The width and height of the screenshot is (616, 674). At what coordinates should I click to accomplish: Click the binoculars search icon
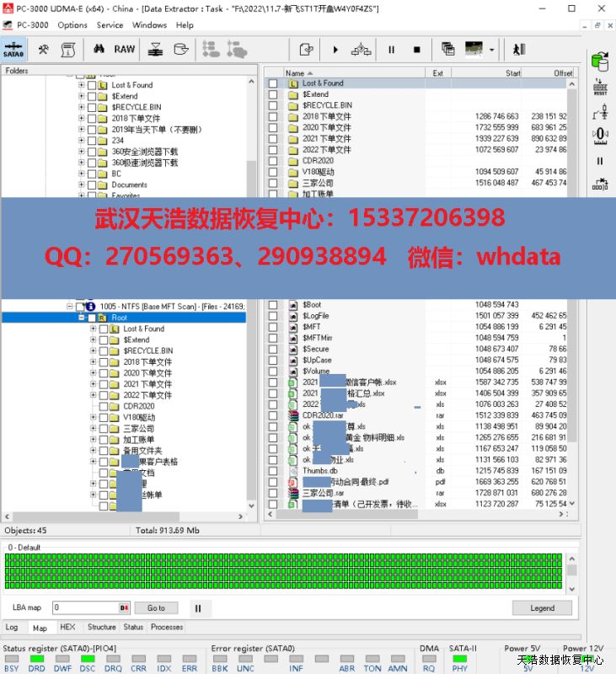pos(99,50)
